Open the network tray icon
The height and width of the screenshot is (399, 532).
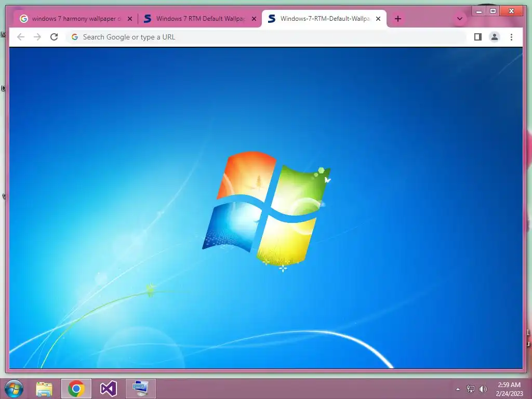point(471,389)
